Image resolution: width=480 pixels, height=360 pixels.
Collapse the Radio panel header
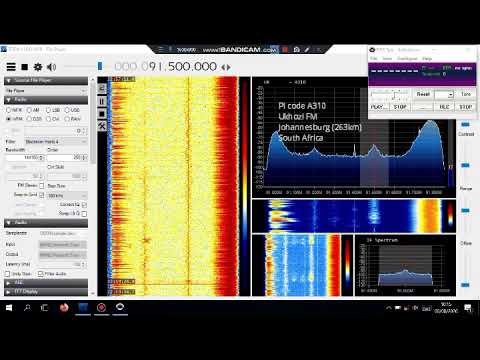(46, 100)
